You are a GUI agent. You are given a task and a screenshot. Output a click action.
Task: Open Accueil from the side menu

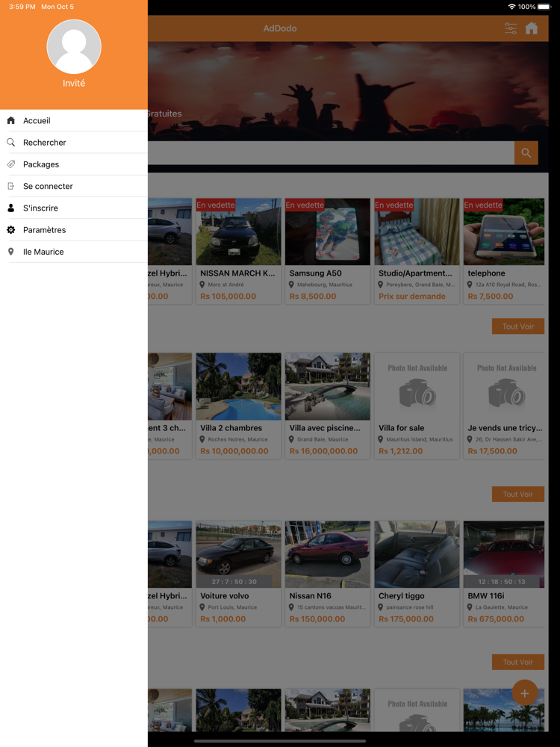74,120
